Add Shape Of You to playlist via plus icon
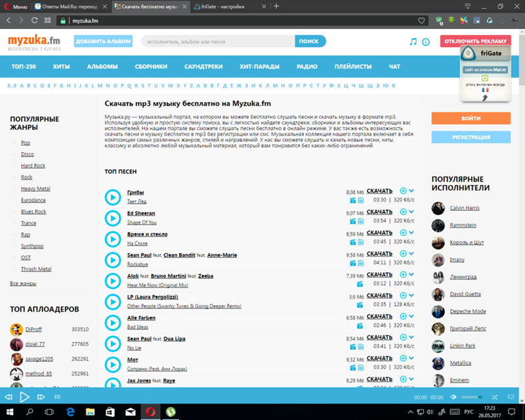The image size is (525, 420). (403, 212)
